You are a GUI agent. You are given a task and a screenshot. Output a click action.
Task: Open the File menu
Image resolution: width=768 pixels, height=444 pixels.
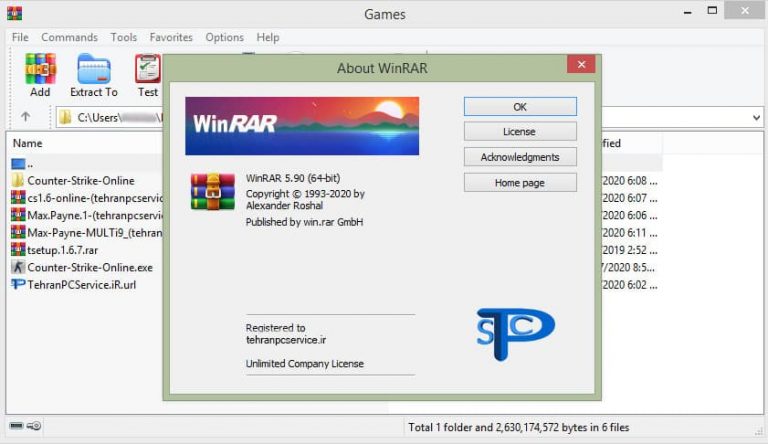tap(20, 37)
